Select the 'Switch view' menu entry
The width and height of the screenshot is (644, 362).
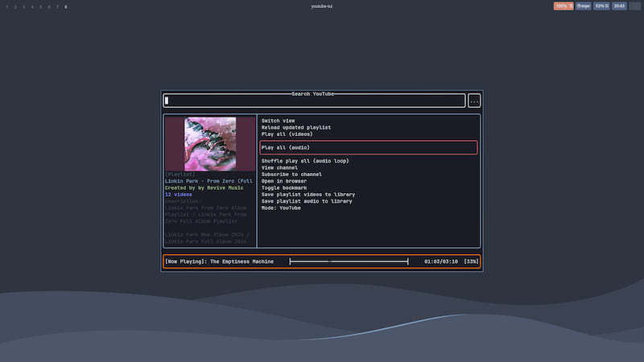pos(278,121)
